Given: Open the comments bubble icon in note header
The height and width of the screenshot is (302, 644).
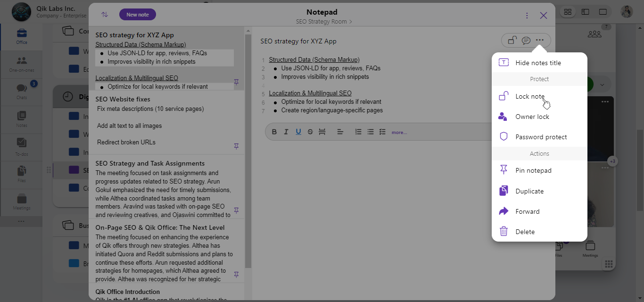Looking at the screenshot, I should pos(526,41).
